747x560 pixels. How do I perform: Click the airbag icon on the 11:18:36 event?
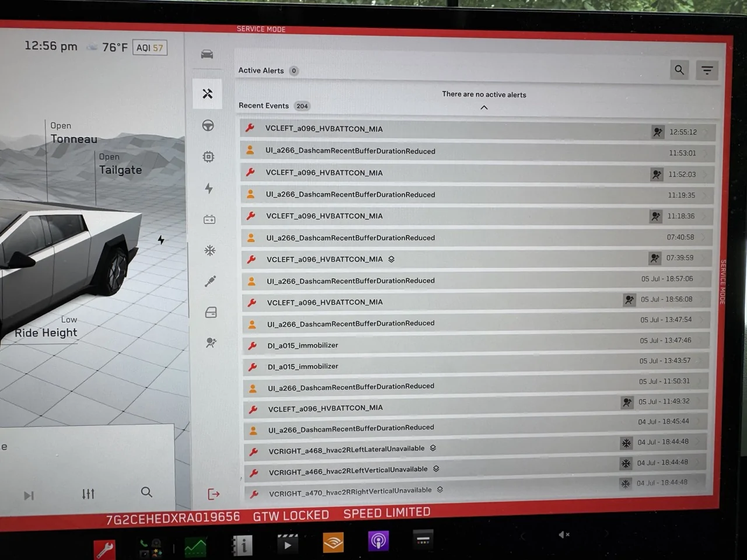click(x=655, y=216)
